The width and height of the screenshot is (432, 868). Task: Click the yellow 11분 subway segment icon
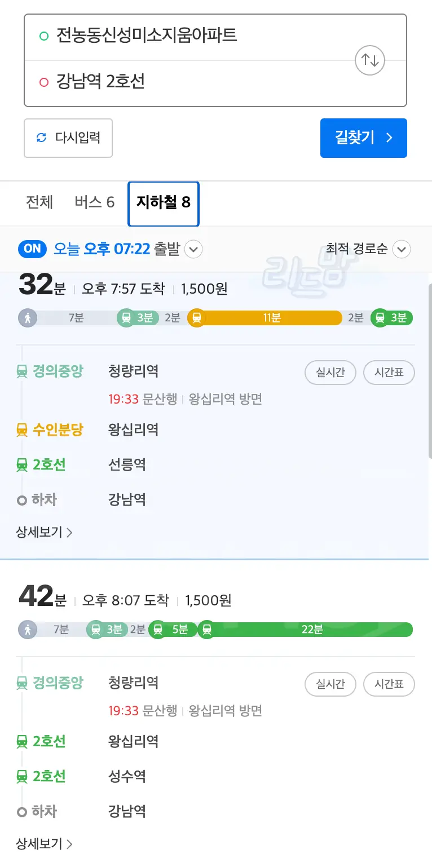pos(197,317)
